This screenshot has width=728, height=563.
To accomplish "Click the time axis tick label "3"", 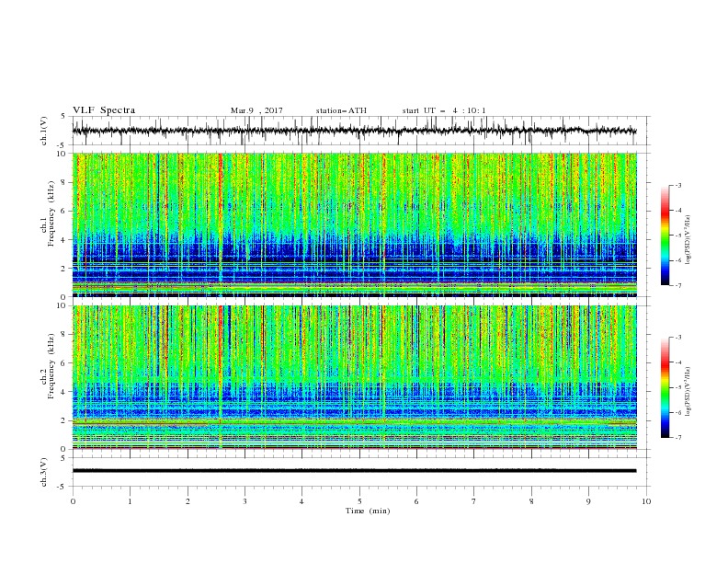I will [x=245, y=501].
